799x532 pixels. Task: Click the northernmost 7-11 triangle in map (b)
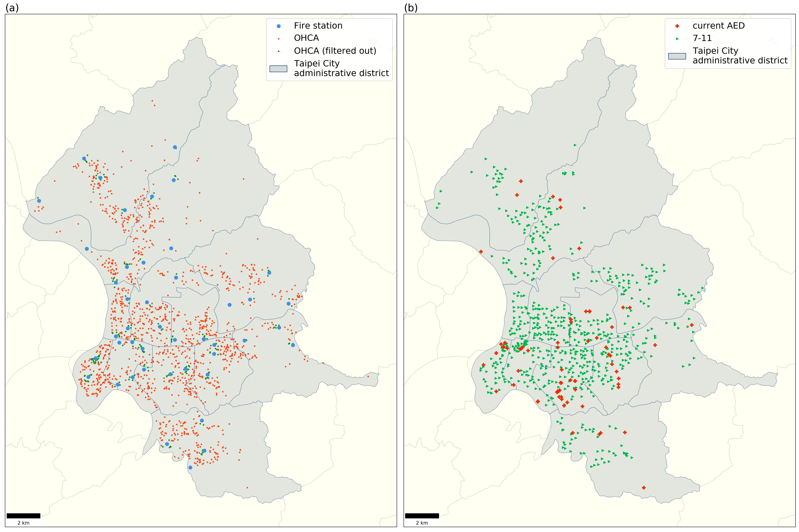point(575,145)
